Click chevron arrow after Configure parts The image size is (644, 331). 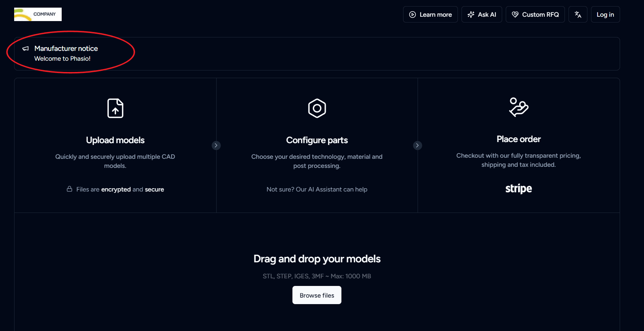point(417,145)
